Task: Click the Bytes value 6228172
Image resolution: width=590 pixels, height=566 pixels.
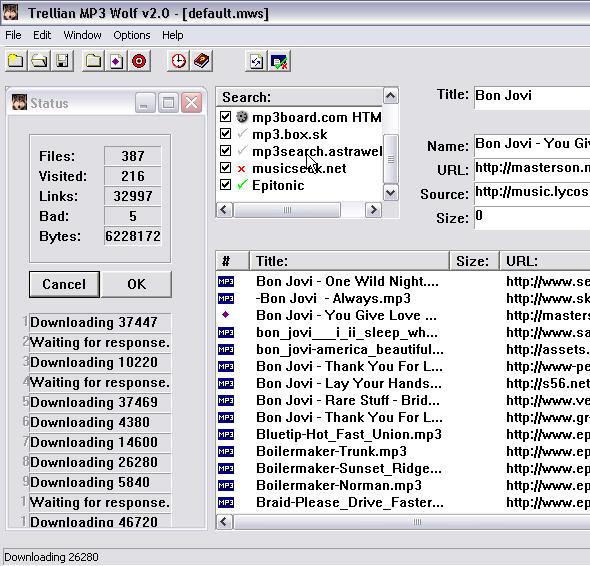Action: [133, 236]
